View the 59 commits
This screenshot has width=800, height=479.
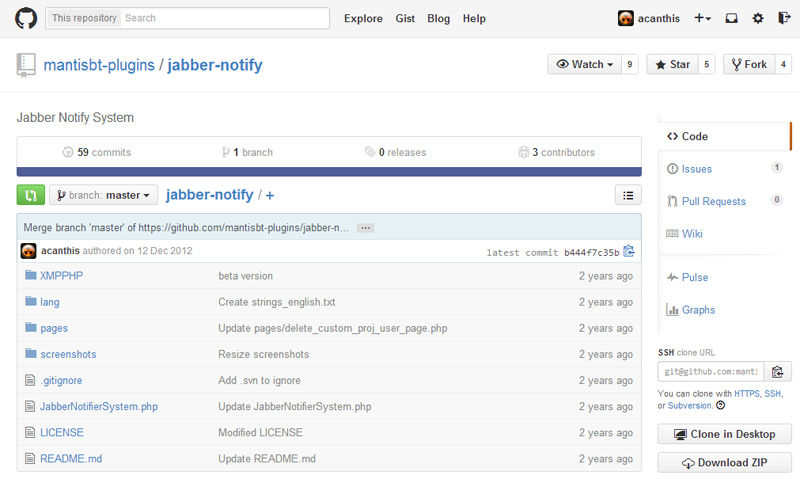tap(97, 152)
